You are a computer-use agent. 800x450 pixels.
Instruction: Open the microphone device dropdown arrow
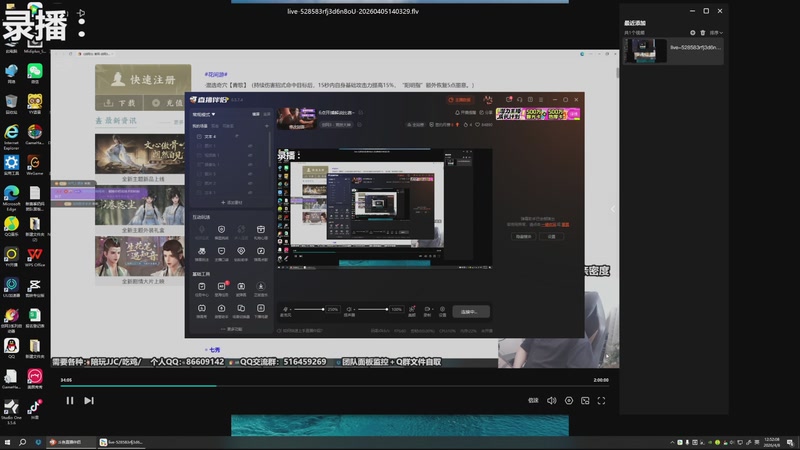coord(290,309)
